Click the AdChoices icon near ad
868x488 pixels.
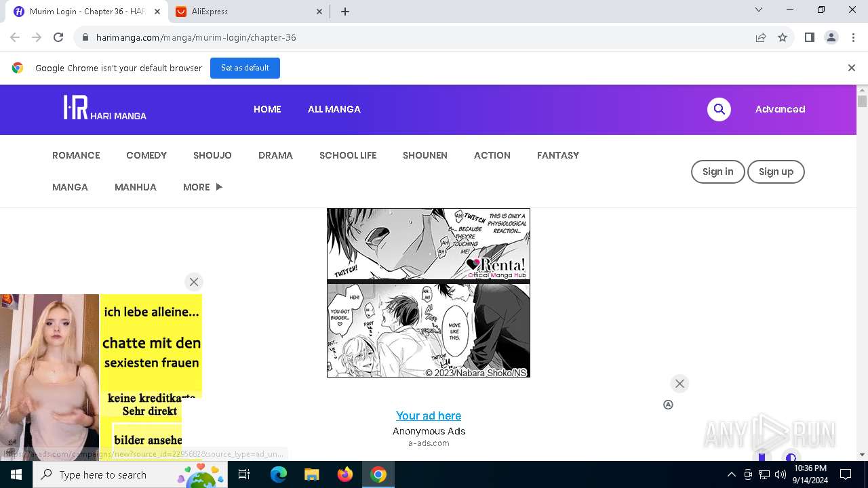(x=668, y=405)
